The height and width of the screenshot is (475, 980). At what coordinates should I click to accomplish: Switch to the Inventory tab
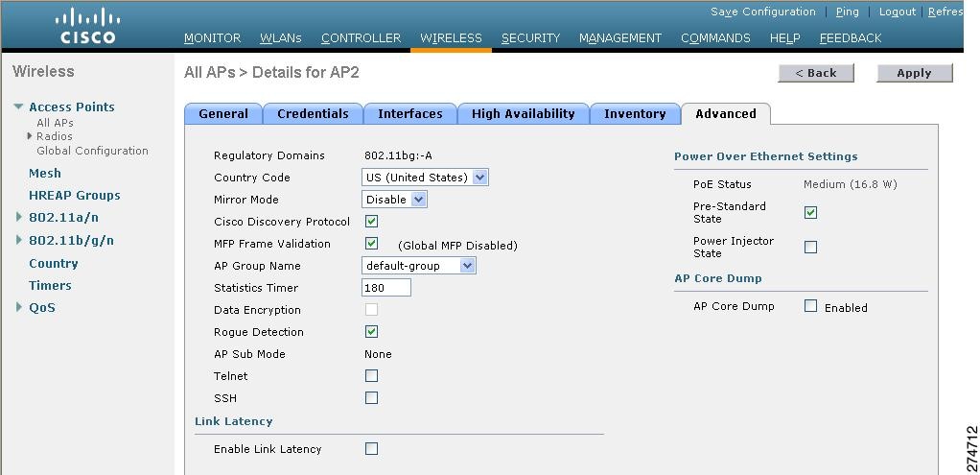point(635,114)
